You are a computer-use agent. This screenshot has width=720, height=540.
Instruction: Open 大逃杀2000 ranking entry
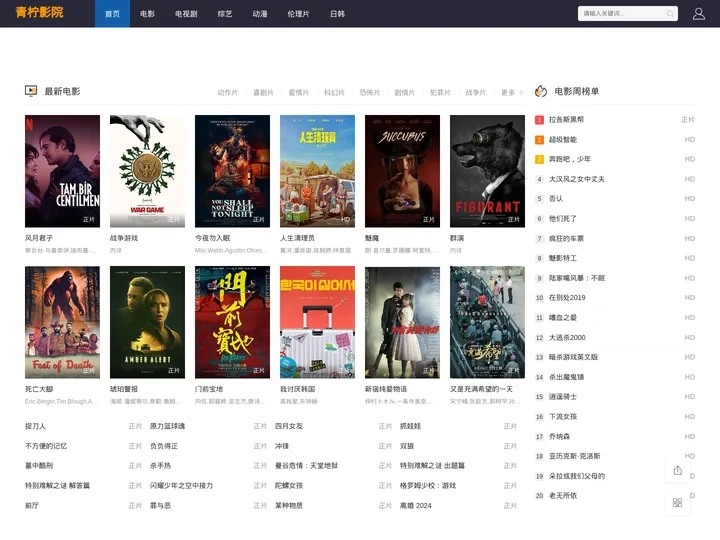click(x=567, y=338)
